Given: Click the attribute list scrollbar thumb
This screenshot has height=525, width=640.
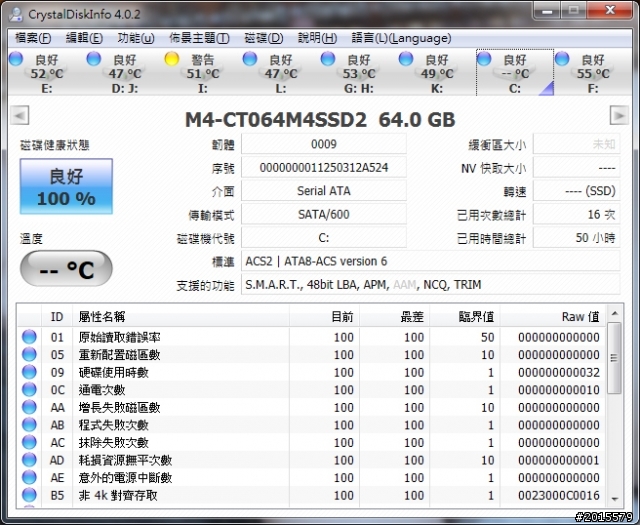Looking at the screenshot, I should pyautogui.click(x=614, y=358).
